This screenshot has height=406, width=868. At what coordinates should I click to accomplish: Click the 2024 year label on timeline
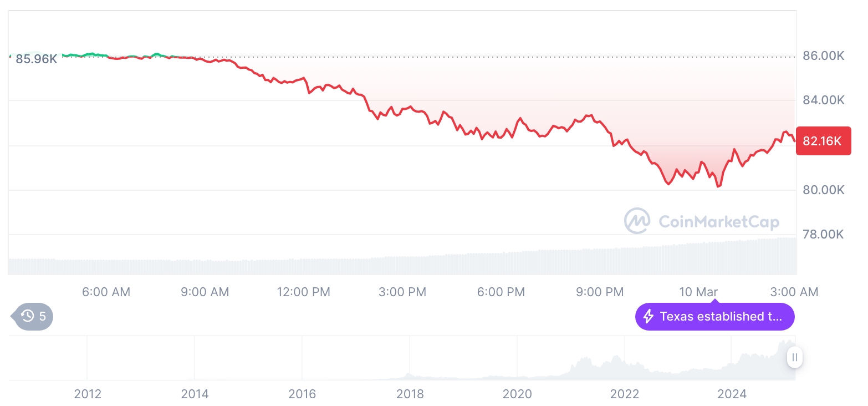(732, 394)
